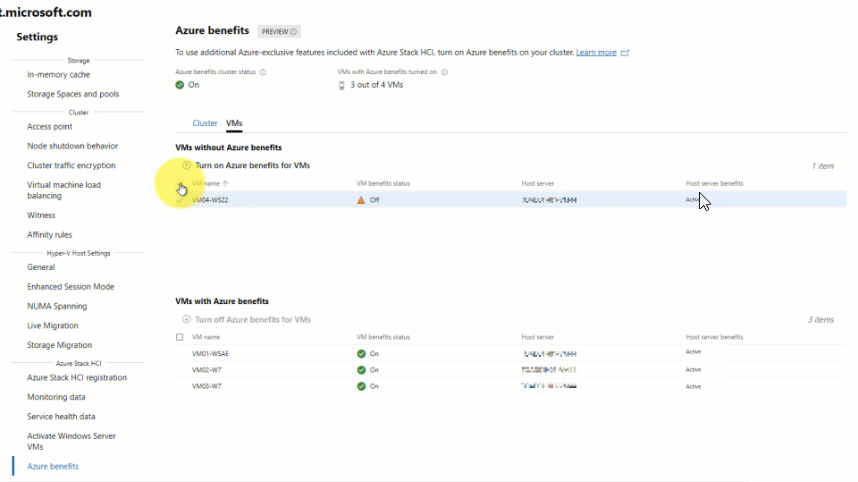This screenshot has width=858, height=482.
Task: Click the external link icon after Learn more
Action: (625, 53)
